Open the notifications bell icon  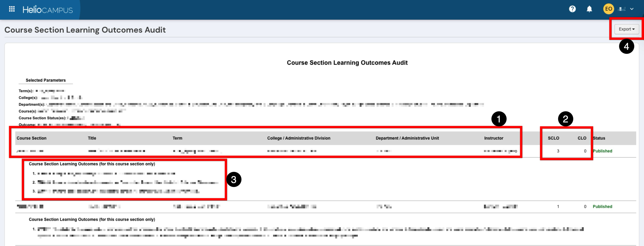[589, 9]
